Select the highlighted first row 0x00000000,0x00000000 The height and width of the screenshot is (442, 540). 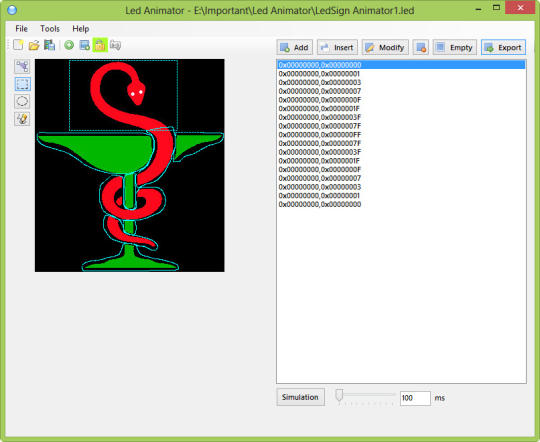pos(401,65)
